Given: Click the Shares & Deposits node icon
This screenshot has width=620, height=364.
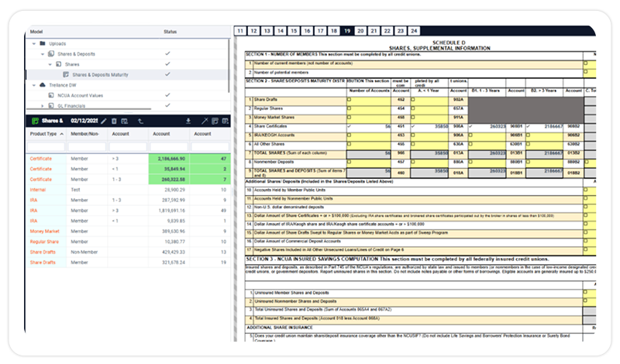Looking at the screenshot, I should pos(51,53).
